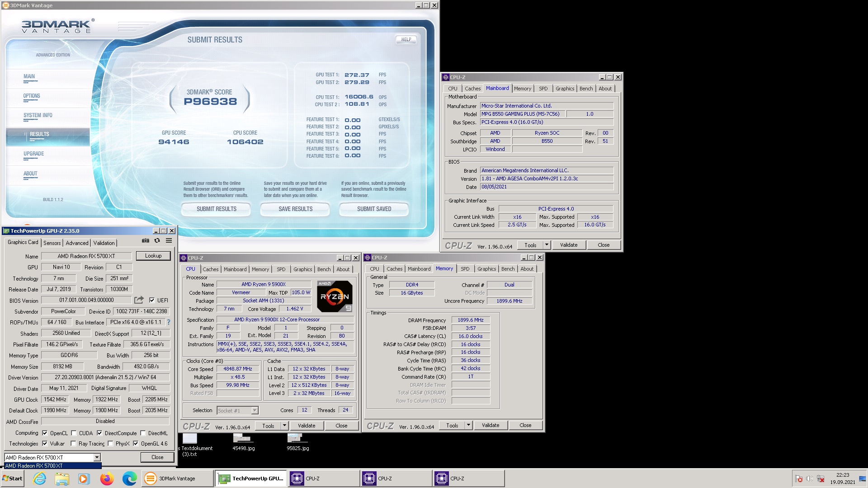Open Windows Explorer folder in taskbar

pos(62,479)
